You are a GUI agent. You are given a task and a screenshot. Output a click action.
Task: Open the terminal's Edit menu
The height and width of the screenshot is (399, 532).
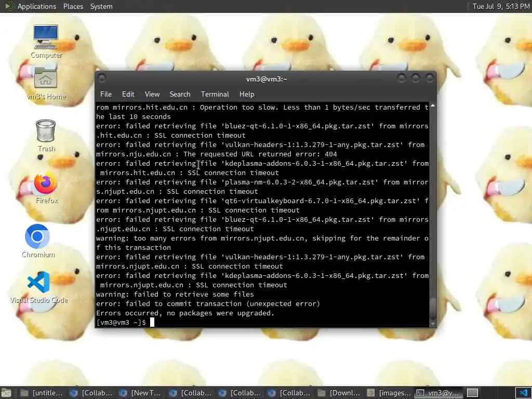pyautogui.click(x=128, y=95)
